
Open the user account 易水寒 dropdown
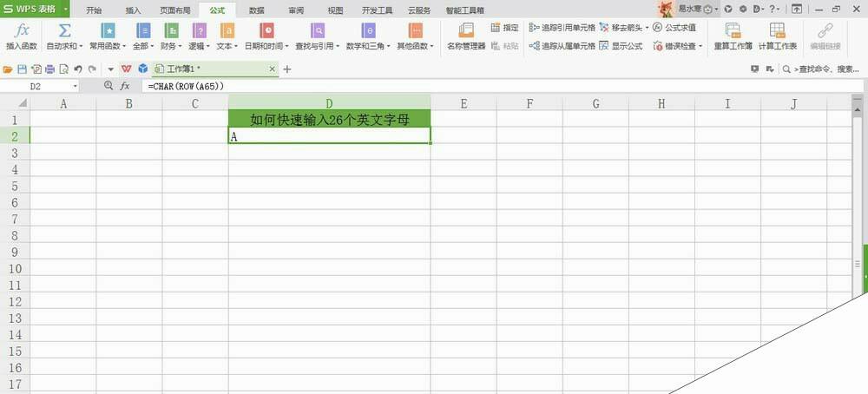[x=717, y=9]
